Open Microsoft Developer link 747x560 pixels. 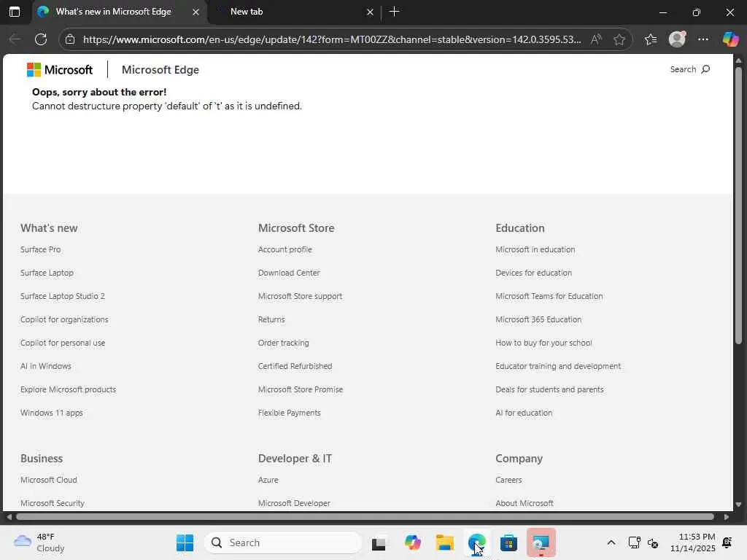(x=294, y=503)
